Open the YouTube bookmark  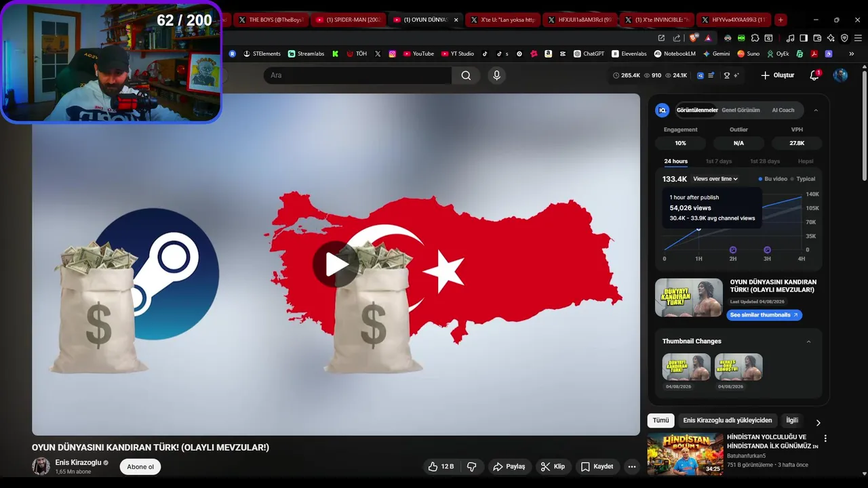[x=418, y=54]
